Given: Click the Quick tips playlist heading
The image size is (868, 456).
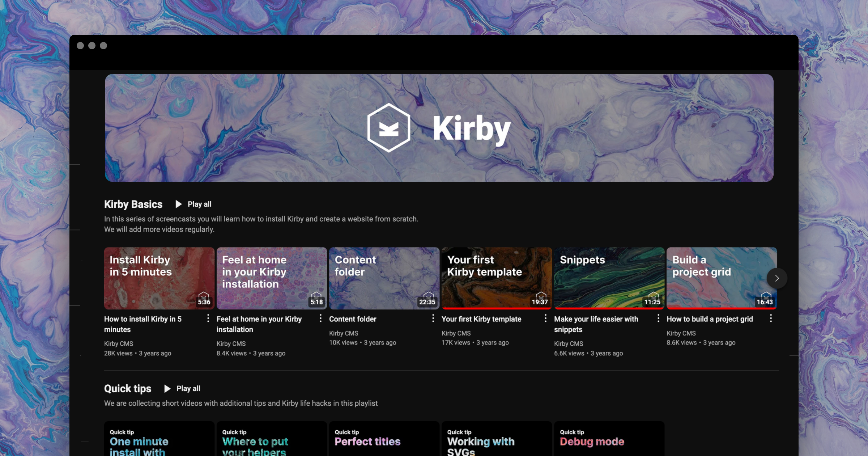Looking at the screenshot, I should click(128, 389).
